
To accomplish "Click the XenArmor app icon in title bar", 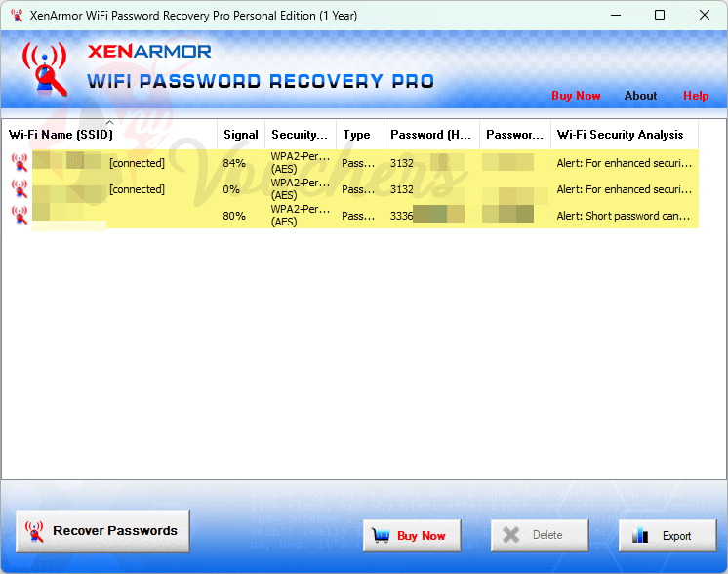I will 17,15.
